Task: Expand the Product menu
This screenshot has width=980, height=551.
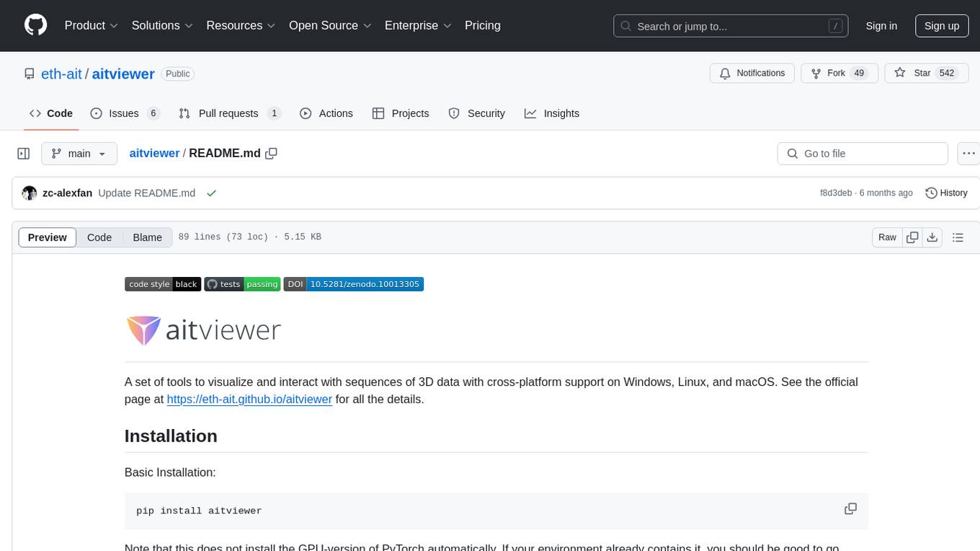Action: [92, 25]
